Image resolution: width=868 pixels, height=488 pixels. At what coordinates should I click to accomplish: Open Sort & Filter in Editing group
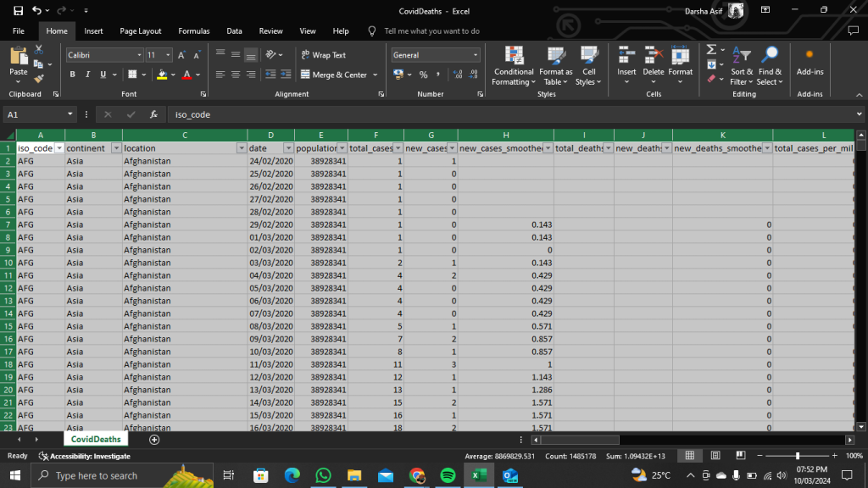[x=742, y=66]
